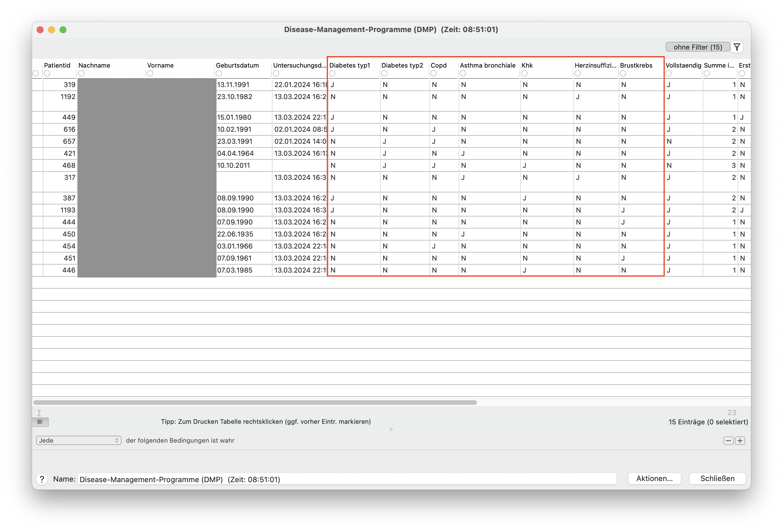
Task: Open the help question mark button
Action: click(x=42, y=479)
